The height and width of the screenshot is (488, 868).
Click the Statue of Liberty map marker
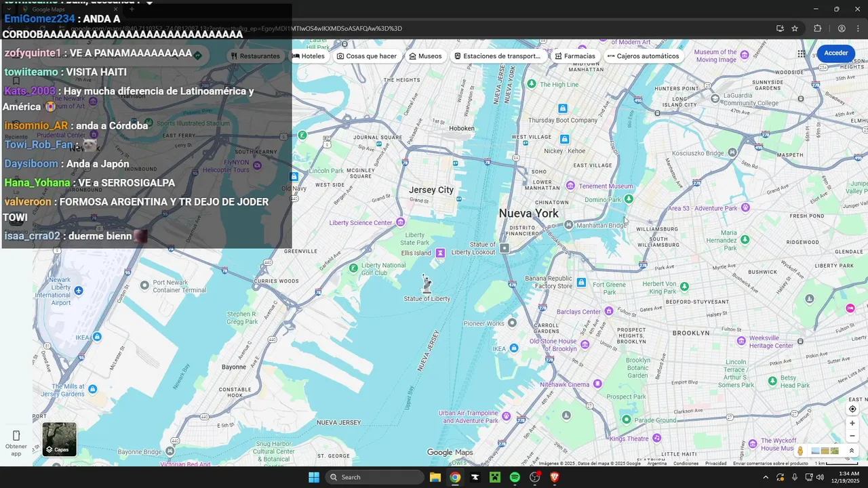[427, 283]
